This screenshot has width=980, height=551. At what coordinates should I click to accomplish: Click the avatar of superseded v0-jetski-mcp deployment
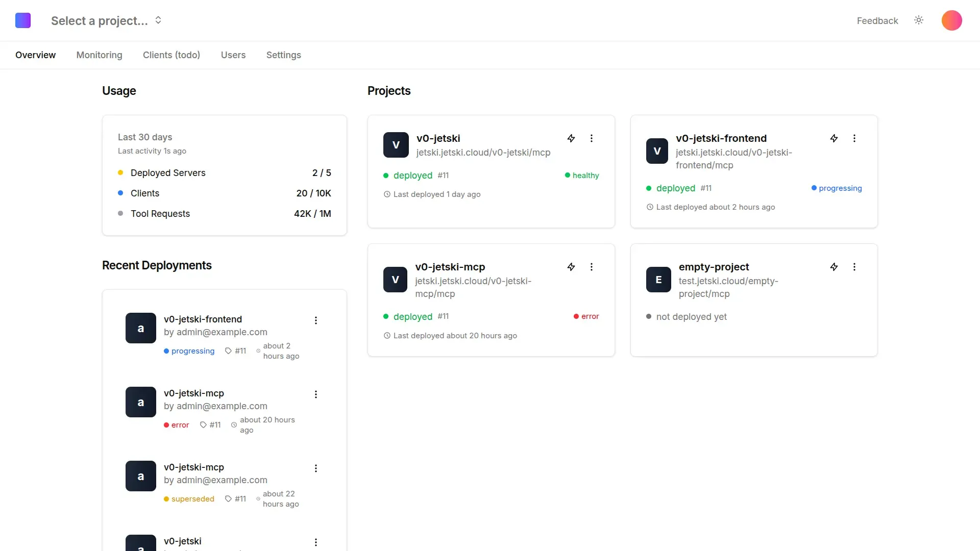pyautogui.click(x=141, y=476)
